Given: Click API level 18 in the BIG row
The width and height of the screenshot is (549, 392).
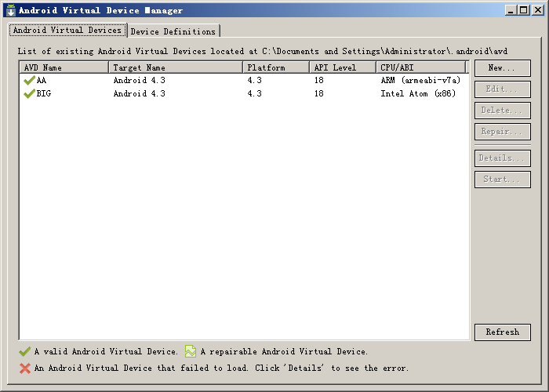Looking at the screenshot, I should 319,94.
